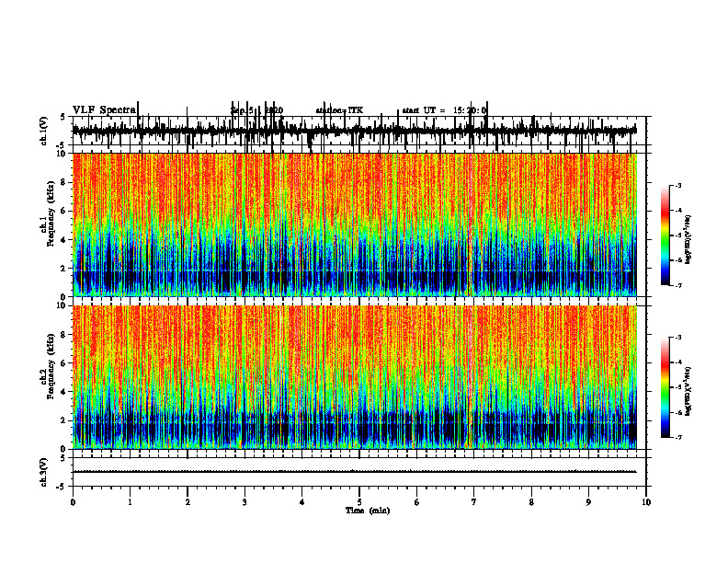This screenshot has width=728, height=563.
Task: Click time axis tick label "2"
Action: click(188, 502)
